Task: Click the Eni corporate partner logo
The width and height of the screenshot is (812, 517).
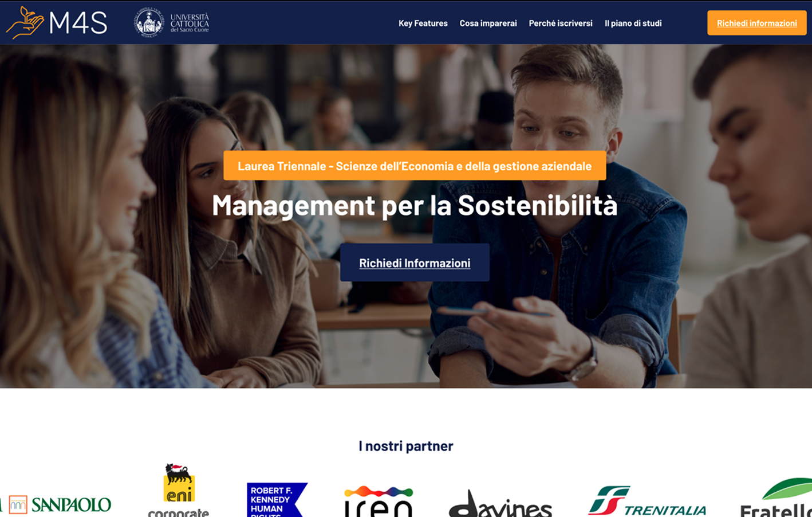Action: point(179,490)
